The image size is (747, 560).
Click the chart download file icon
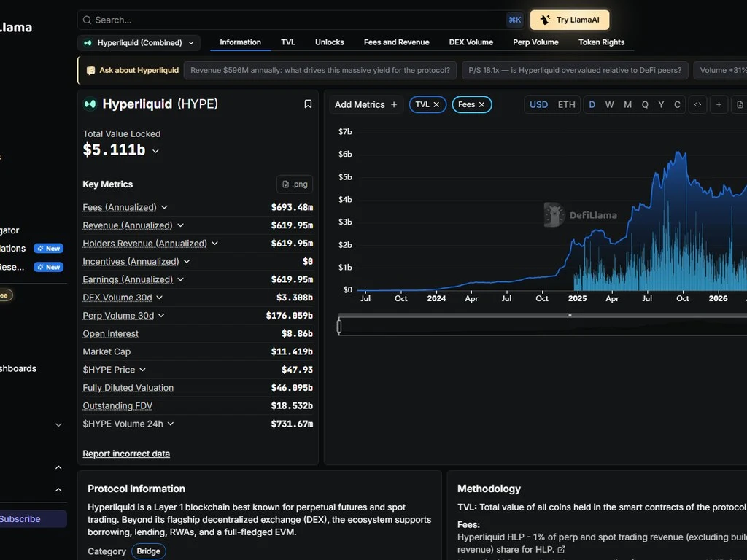(740, 104)
